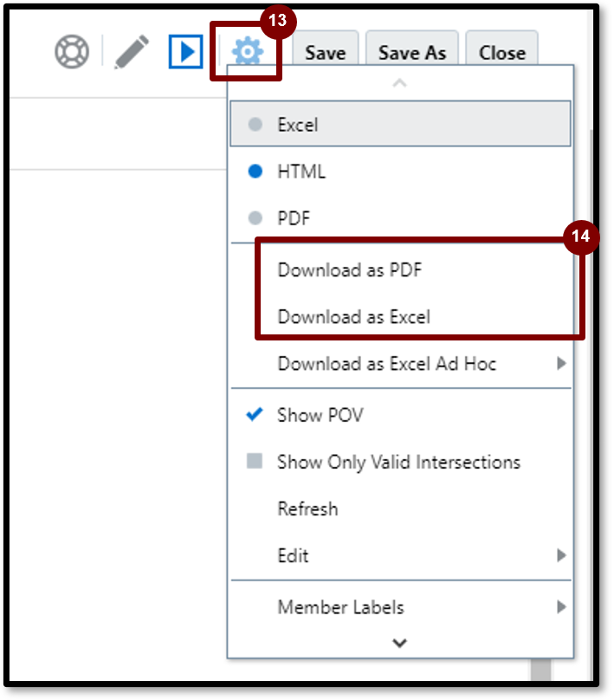The height and width of the screenshot is (700, 614).
Task: Open the Actions gear menu
Action: click(247, 50)
